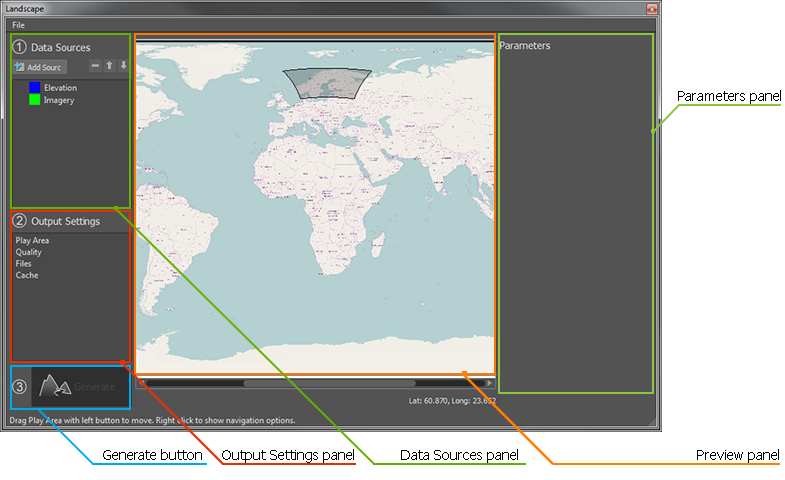Close the Landscape window

[651, 8]
